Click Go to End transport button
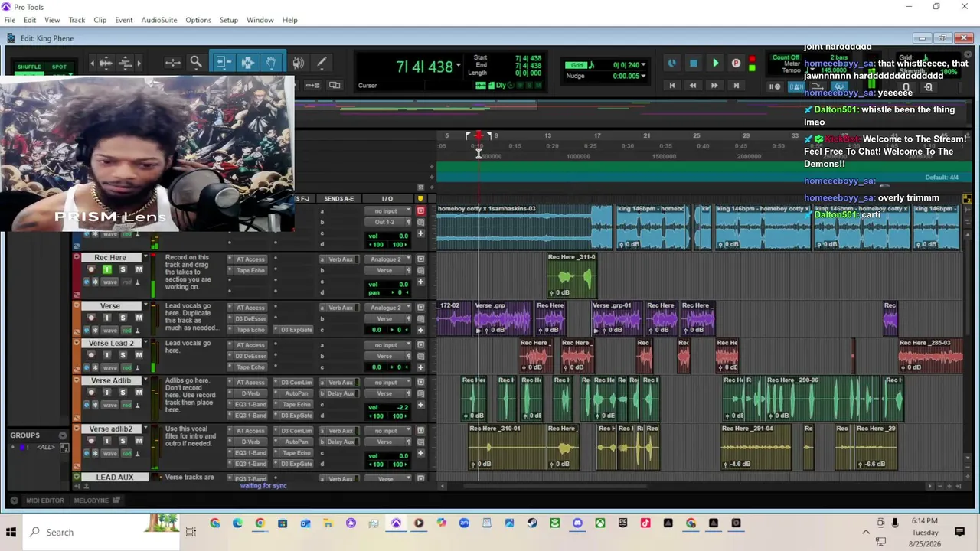This screenshot has height=551, width=980. pyautogui.click(x=737, y=86)
